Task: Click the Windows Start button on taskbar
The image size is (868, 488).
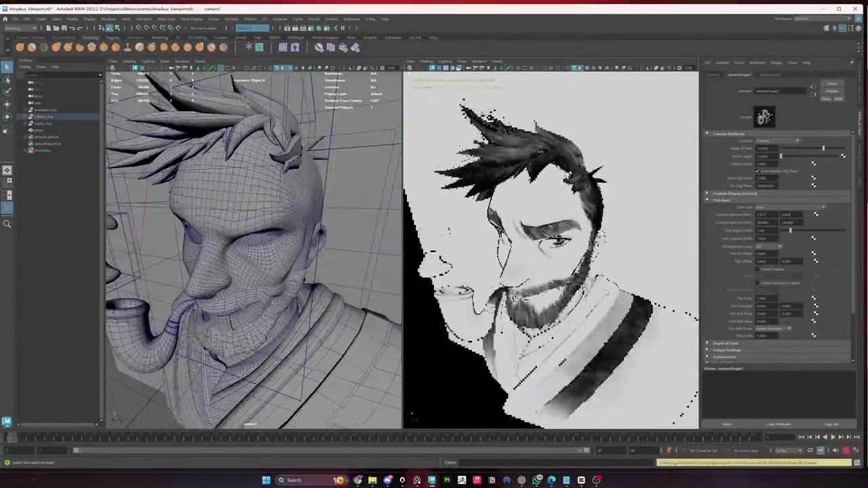Action: (x=266, y=480)
